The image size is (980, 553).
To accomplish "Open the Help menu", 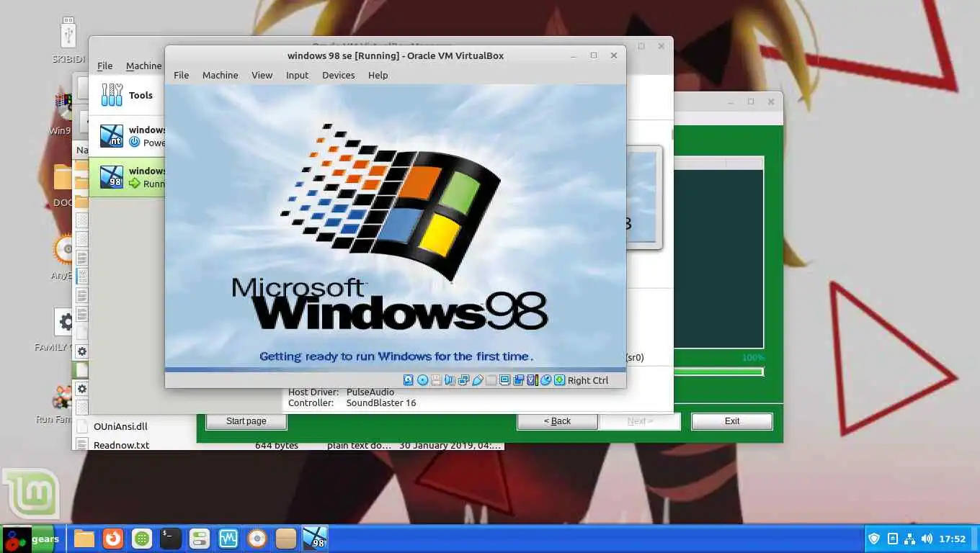I will click(x=378, y=75).
